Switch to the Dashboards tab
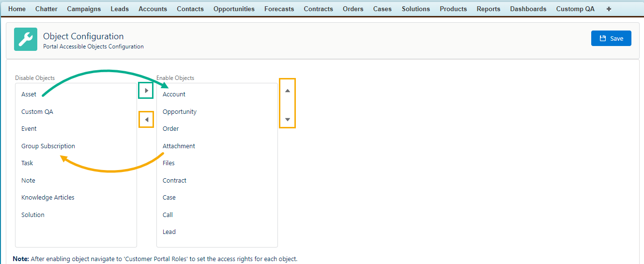 [528, 9]
